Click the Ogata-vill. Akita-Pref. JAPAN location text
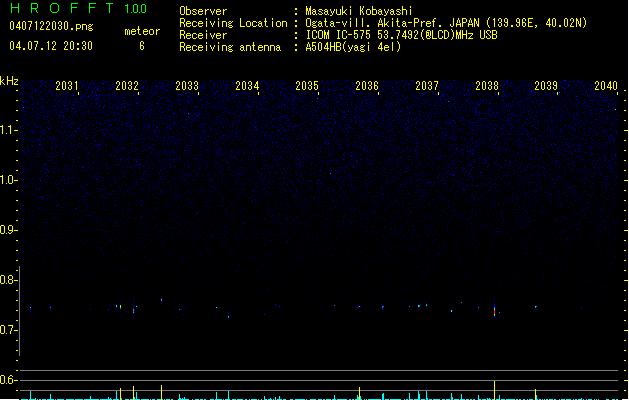 [x=446, y=23]
